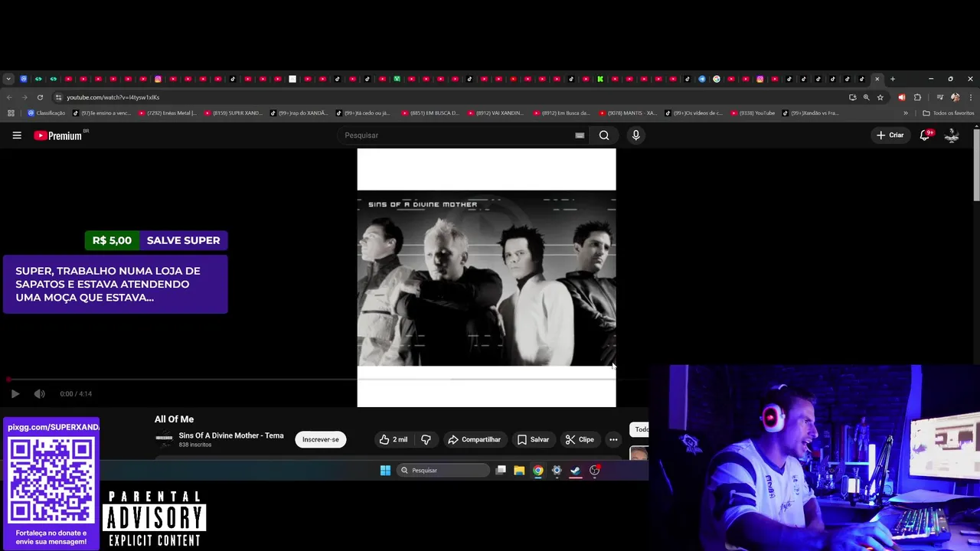Click the Windows taskbar Pesquisar search box
Viewport: 980px width, 551px height.
443,471
